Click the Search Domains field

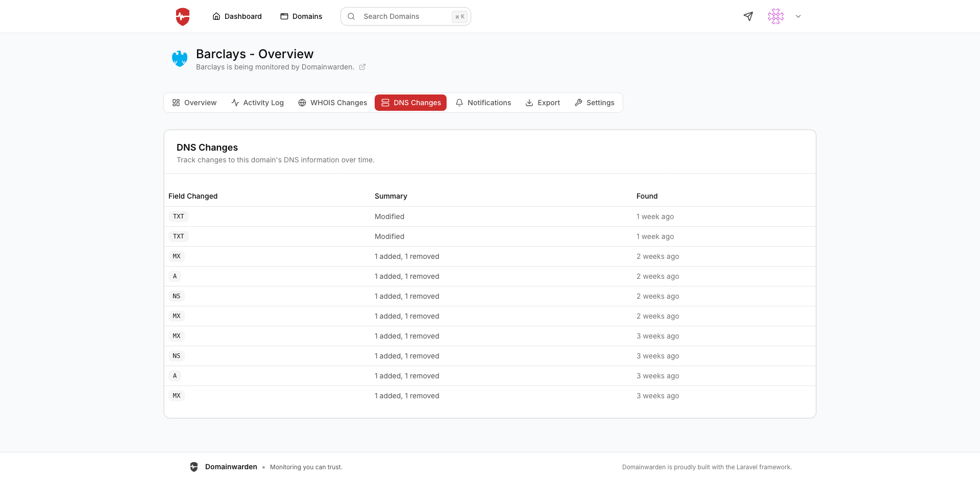405,16
